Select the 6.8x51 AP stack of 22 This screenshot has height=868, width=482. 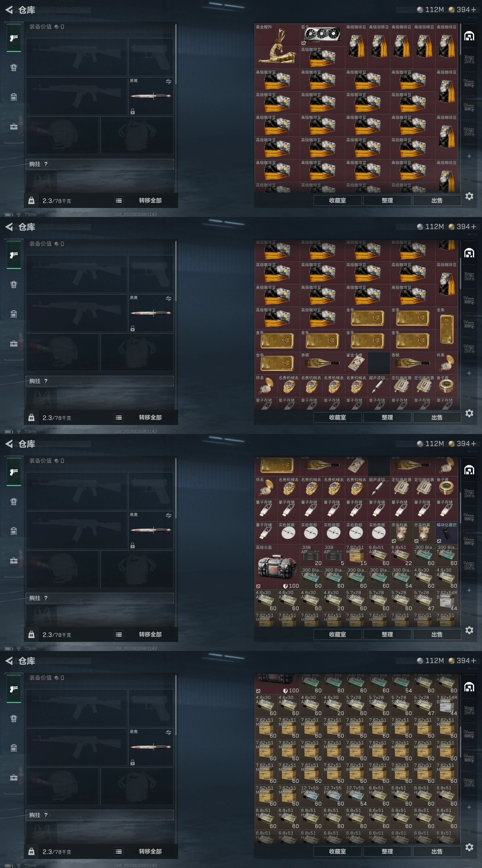[402, 555]
